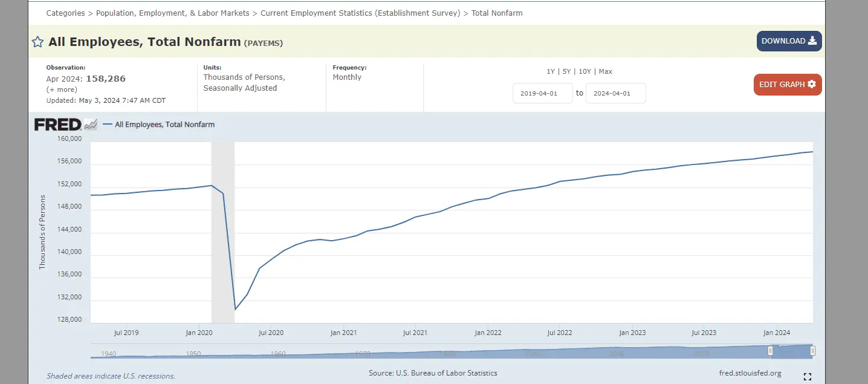Click the right handle of range slider

click(812, 351)
